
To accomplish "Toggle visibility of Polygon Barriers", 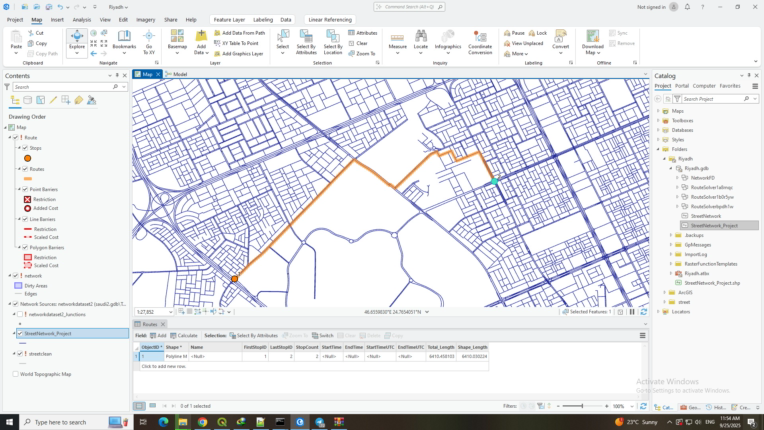I will (x=25, y=247).
